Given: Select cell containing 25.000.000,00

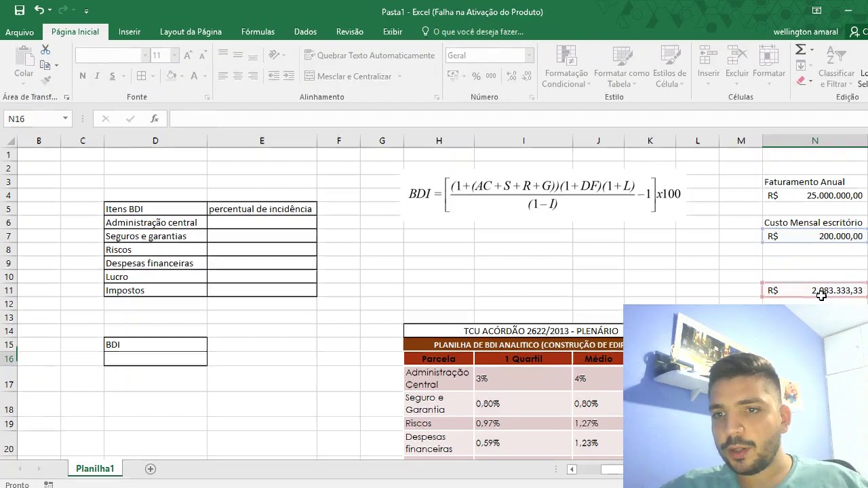Looking at the screenshot, I should pos(815,195).
